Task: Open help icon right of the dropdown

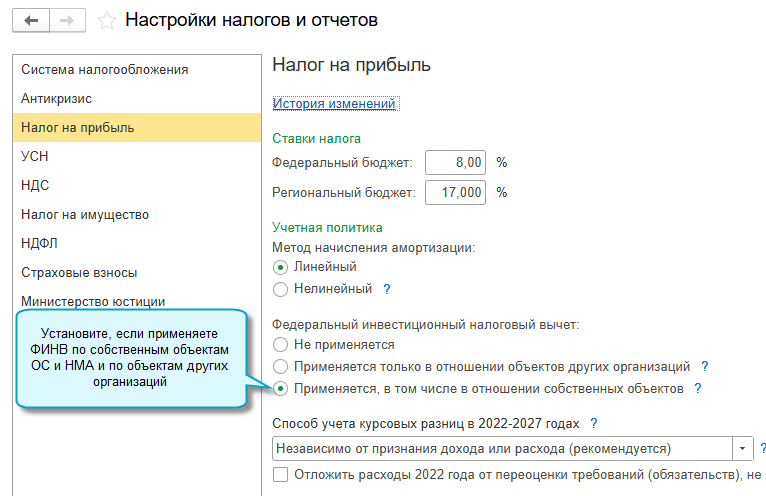Action: [x=762, y=447]
